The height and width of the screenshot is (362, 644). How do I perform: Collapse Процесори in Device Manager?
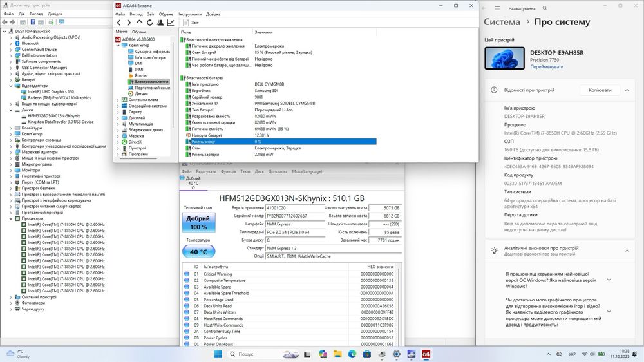tap(11, 218)
